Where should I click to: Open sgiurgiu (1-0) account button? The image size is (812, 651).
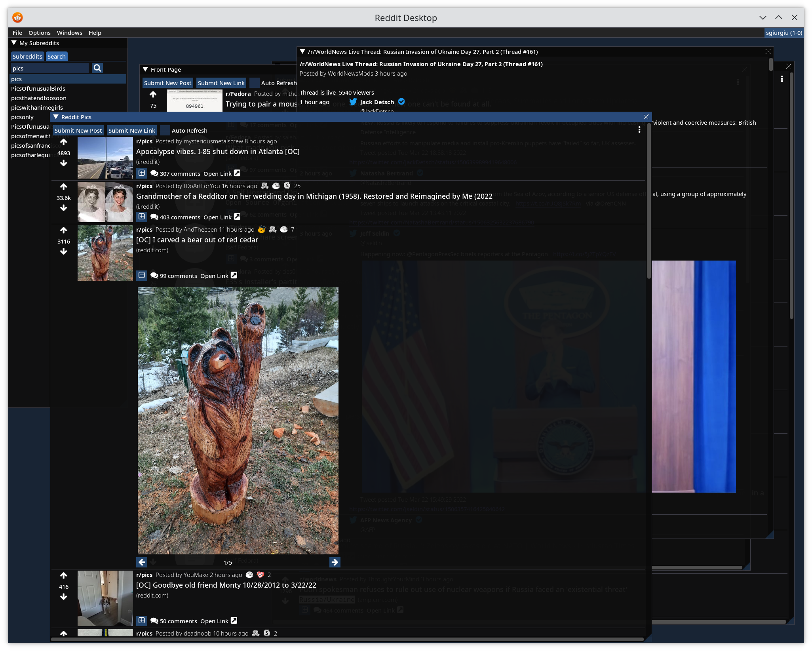tap(784, 32)
